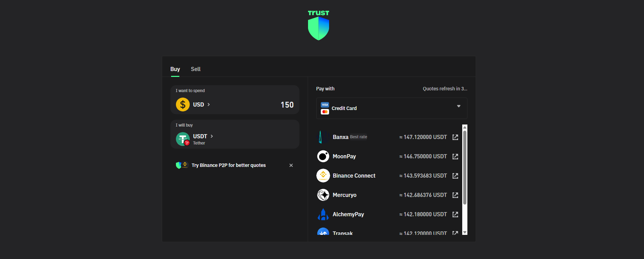Open MoonPay quote external link icon
The image size is (644, 259).
pyautogui.click(x=455, y=157)
